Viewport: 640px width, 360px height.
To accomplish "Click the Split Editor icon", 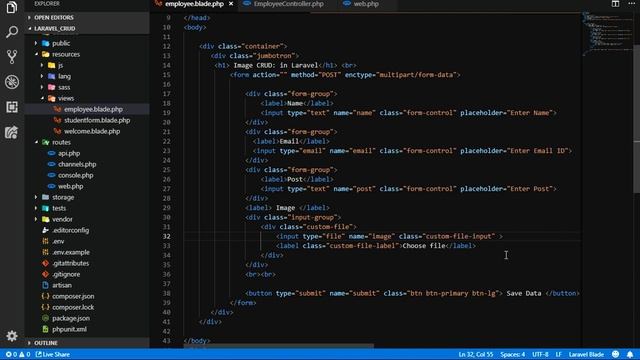I will point(615,4).
